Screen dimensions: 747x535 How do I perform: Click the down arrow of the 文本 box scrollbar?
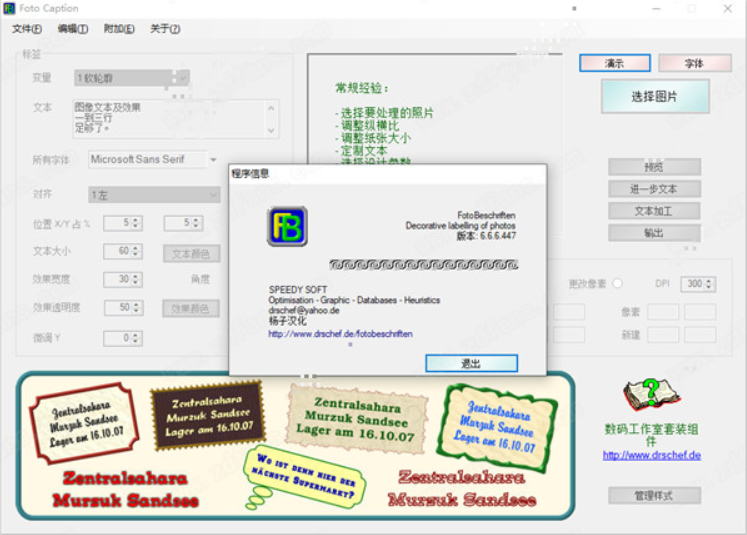click(271, 131)
